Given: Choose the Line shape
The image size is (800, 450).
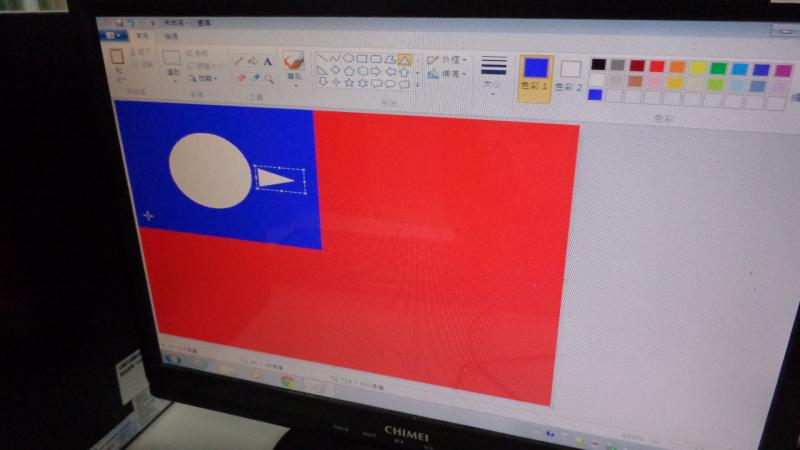Looking at the screenshot, I should [x=321, y=58].
